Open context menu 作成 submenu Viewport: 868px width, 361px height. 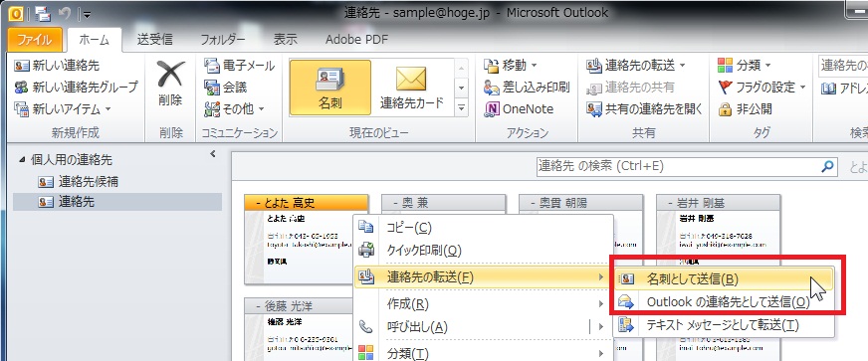[483, 303]
